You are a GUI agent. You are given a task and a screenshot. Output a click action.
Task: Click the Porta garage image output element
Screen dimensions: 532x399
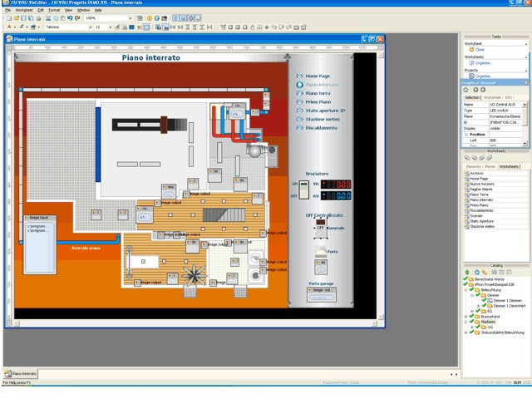pyautogui.click(x=322, y=294)
